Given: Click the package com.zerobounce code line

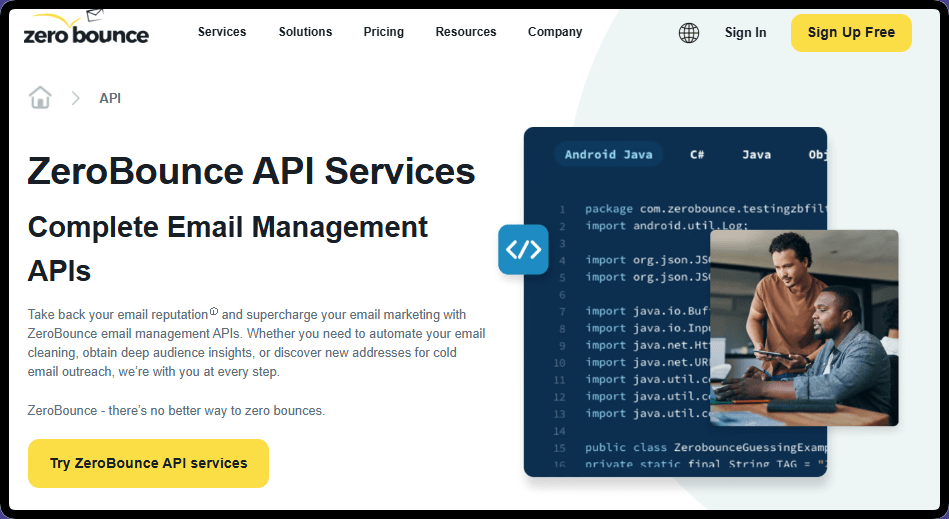Looking at the screenshot, I should pos(705,209).
